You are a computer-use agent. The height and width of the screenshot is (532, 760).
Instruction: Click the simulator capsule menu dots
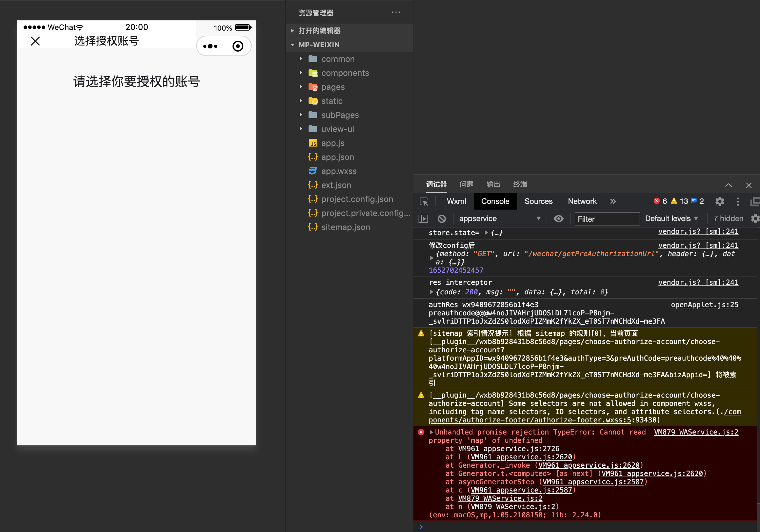(210, 46)
